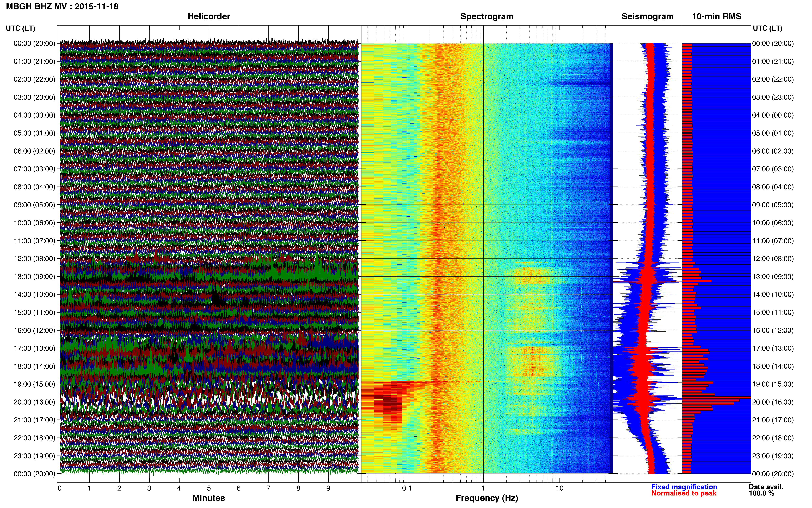Click left-axis time label '16:00 (12:00)'
812x508 pixels.
34,330
